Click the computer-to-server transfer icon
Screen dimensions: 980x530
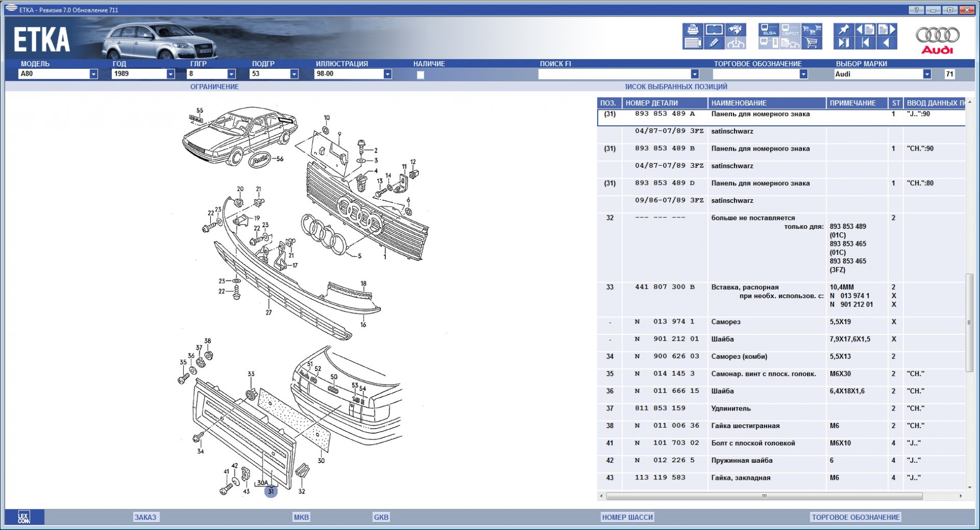769,43
